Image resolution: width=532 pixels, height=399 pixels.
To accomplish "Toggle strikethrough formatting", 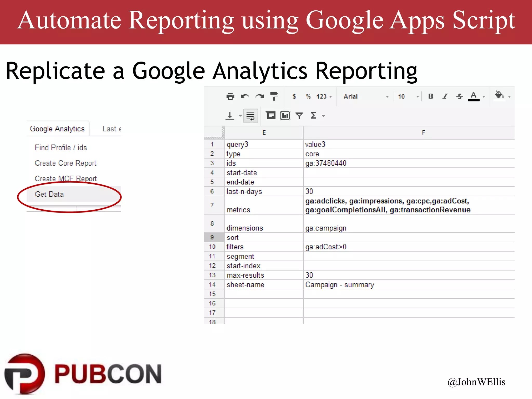I will (x=460, y=96).
